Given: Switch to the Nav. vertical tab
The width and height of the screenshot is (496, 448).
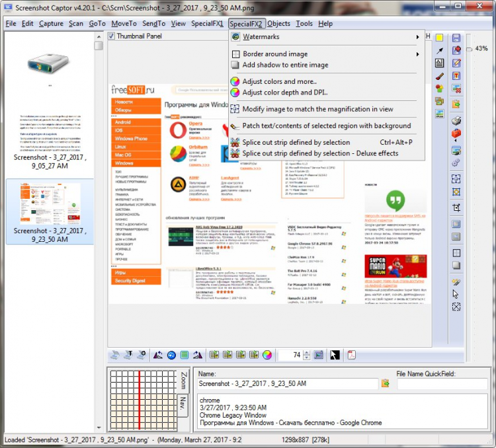Looking at the screenshot, I should click(x=183, y=404).
